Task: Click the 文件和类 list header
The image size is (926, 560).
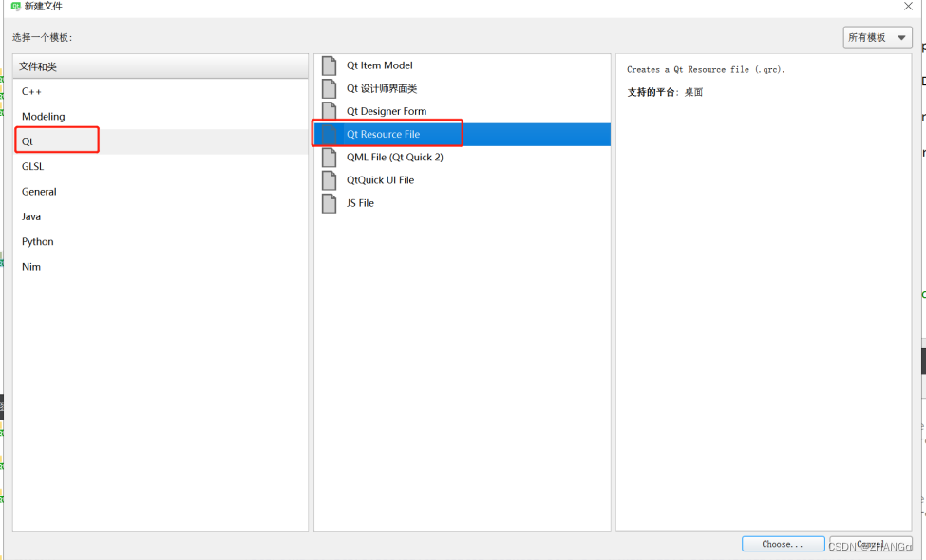Action: pos(161,66)
